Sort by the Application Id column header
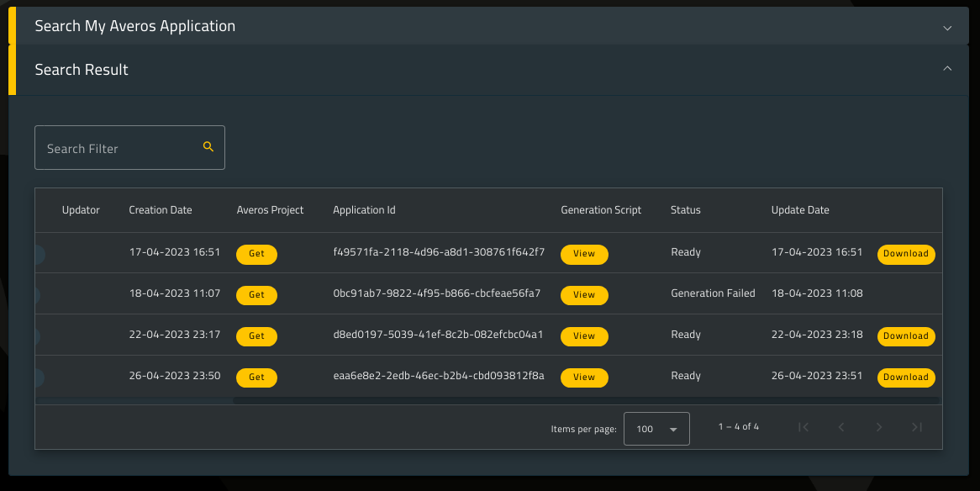 [x=365, y=210]
